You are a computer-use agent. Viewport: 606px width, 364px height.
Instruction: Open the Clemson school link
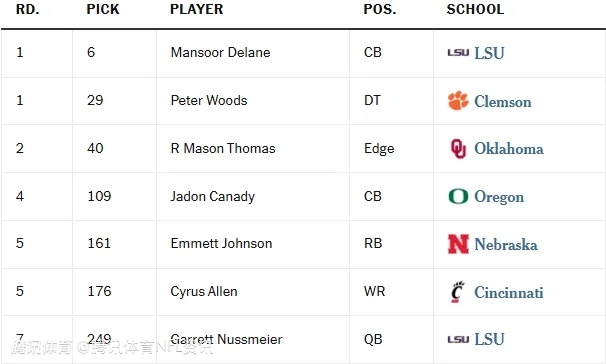coord(502,102)
